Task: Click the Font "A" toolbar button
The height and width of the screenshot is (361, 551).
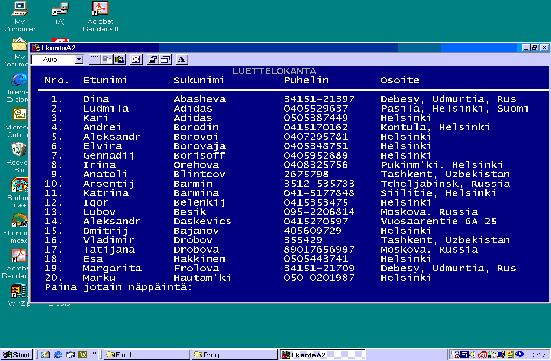Action: pyautogui.click(x=181, y=59)
